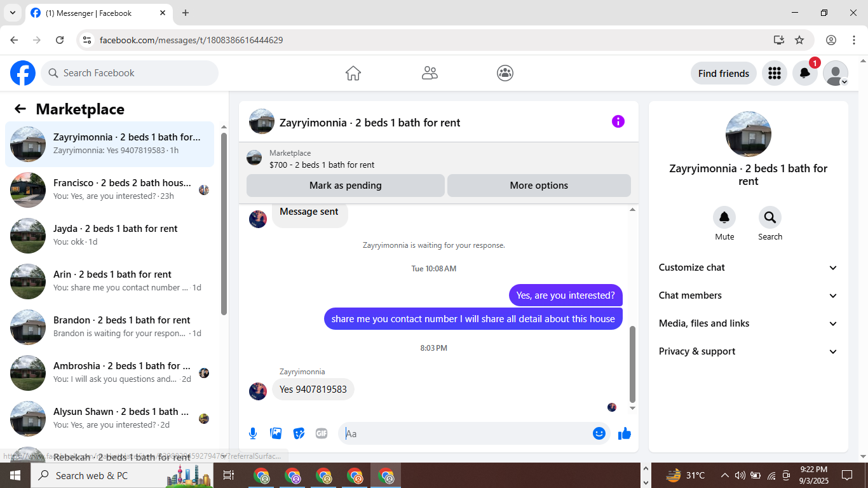
Task: Click the 31°C weather taskbar widget
Action: (x=686, y=475)
